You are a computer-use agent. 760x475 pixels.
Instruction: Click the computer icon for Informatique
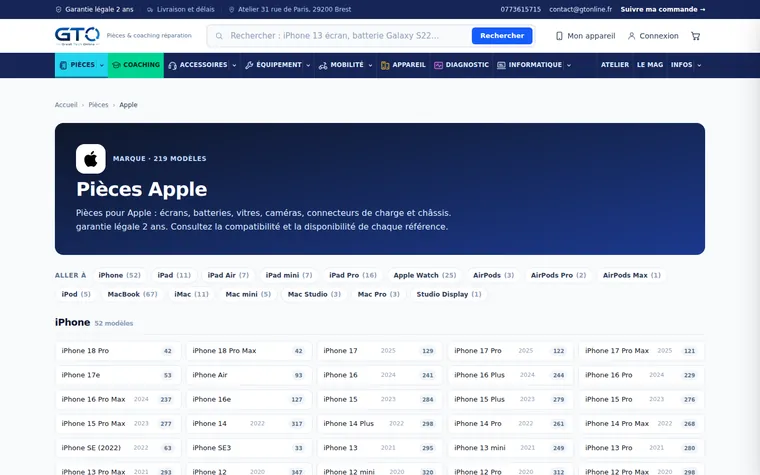click(x=501, y=65)
